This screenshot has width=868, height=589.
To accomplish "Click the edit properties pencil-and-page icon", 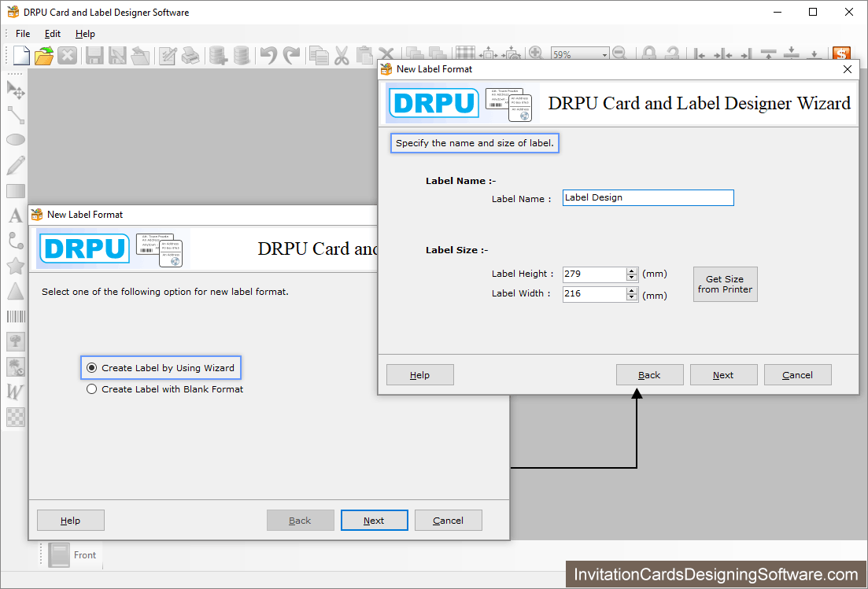I will [167, 55].
